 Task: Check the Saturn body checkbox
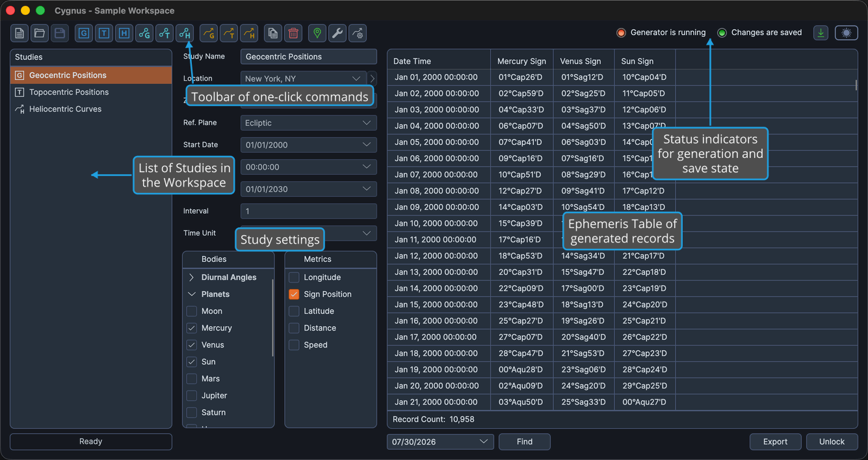(x=192, y=413)
